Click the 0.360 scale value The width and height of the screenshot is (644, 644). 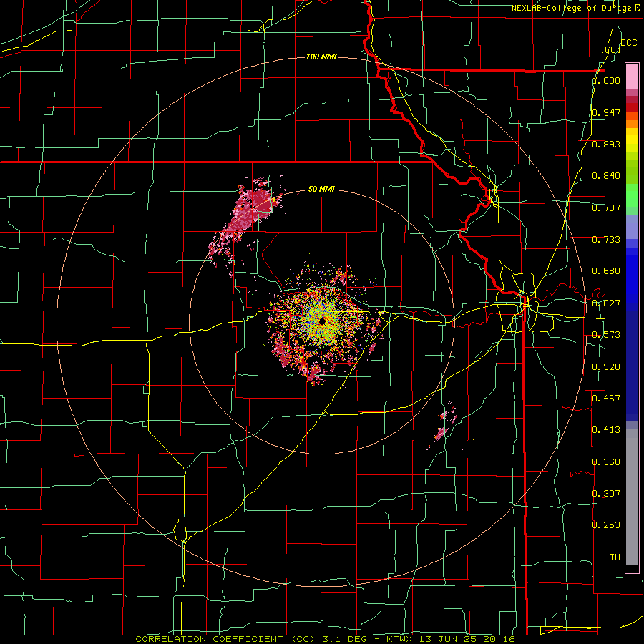[x=606, y=462]
